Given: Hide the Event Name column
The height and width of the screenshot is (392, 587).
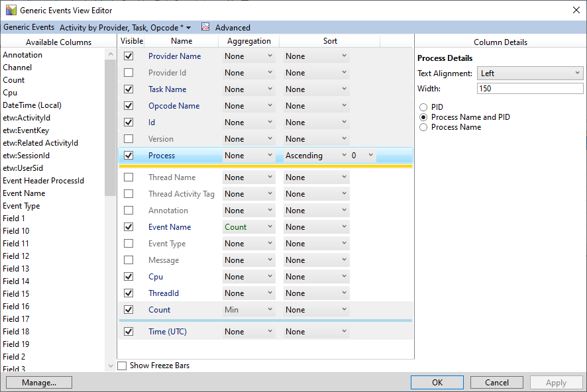Looking at the screenshot, I should 129,226.
